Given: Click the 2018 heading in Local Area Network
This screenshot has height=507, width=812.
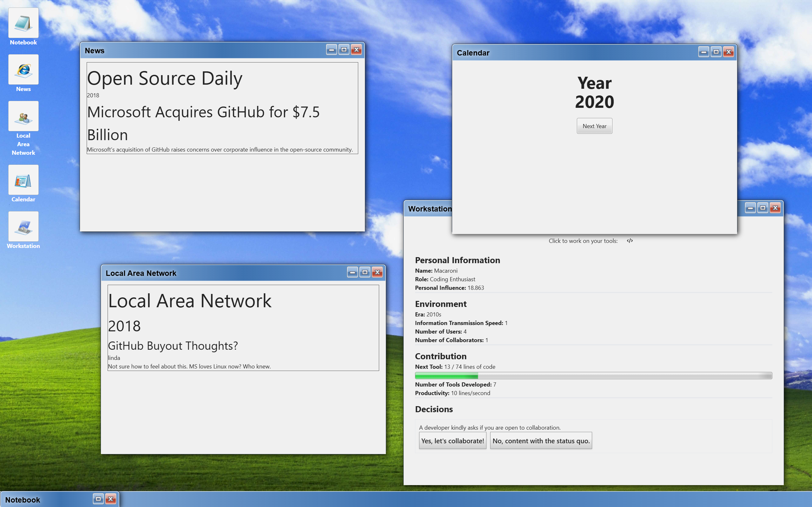Looking at the screenshot, I should pyautogui.click(x=124, y=326).
